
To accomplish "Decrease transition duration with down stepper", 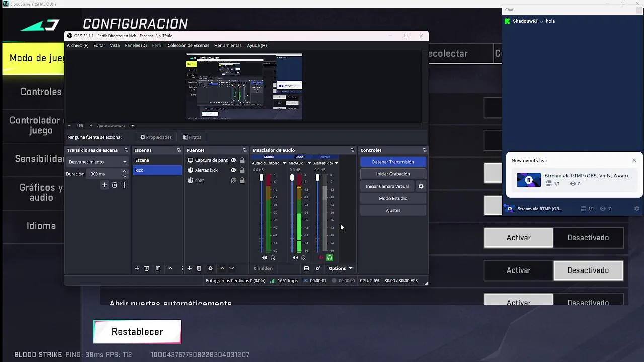I will point(125,176).
